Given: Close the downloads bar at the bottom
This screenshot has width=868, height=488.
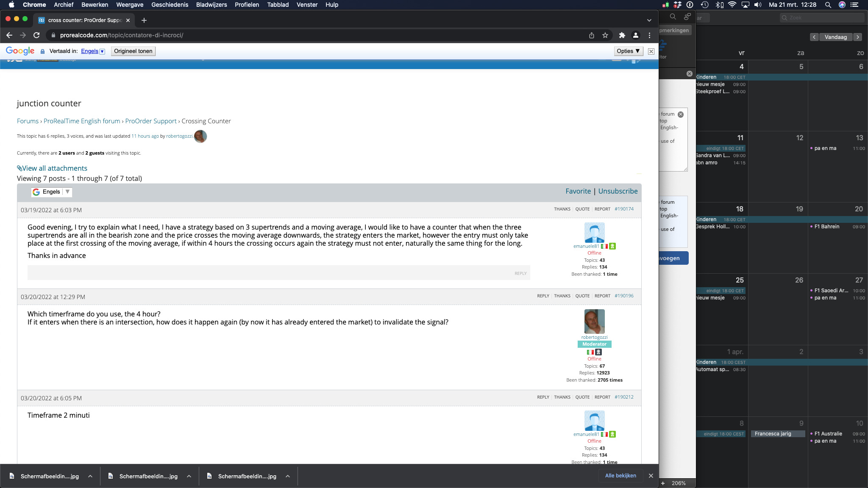Looking at the screenshot, I should coord(651,476).
